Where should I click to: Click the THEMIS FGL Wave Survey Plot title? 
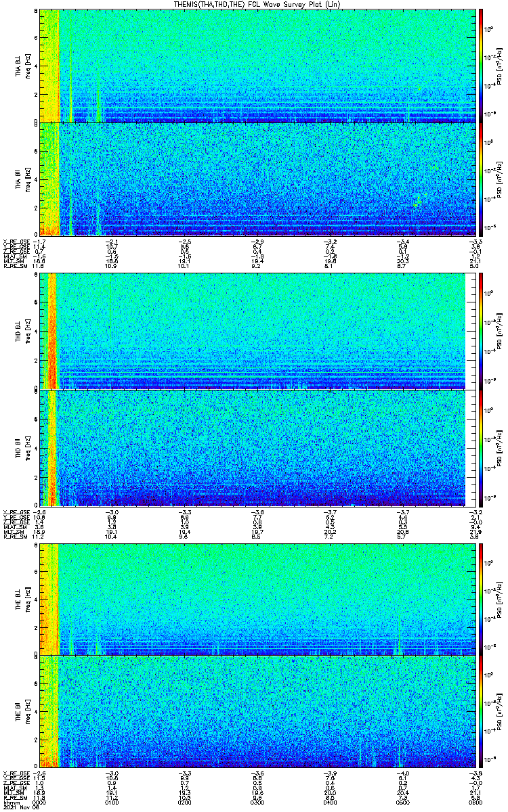(x=255, y=4)
